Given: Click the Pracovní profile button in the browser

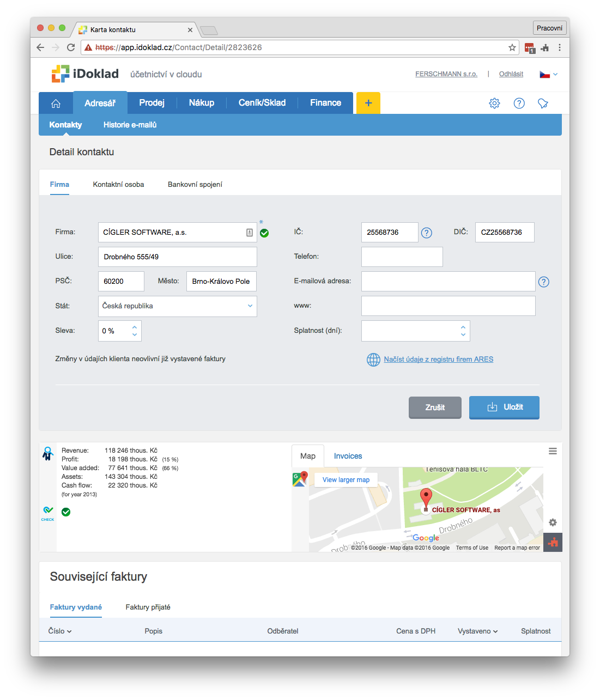Looking at the screenshot, I should [x=550, y=28].
